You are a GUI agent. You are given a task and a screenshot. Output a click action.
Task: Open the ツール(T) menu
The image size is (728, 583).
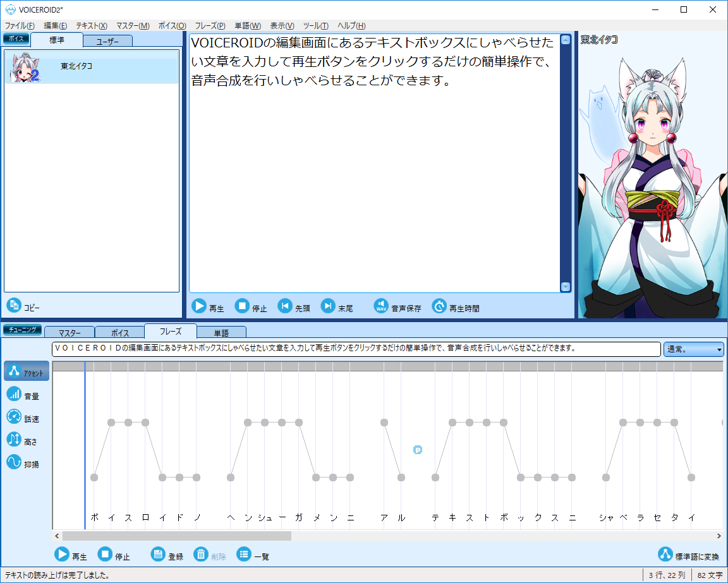(x=316, y=26)
